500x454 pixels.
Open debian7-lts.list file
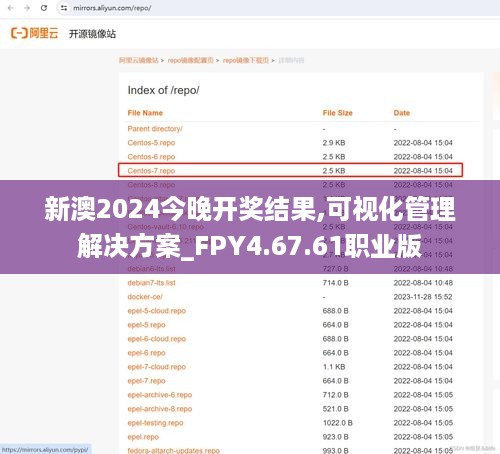[x=152, y=283]
